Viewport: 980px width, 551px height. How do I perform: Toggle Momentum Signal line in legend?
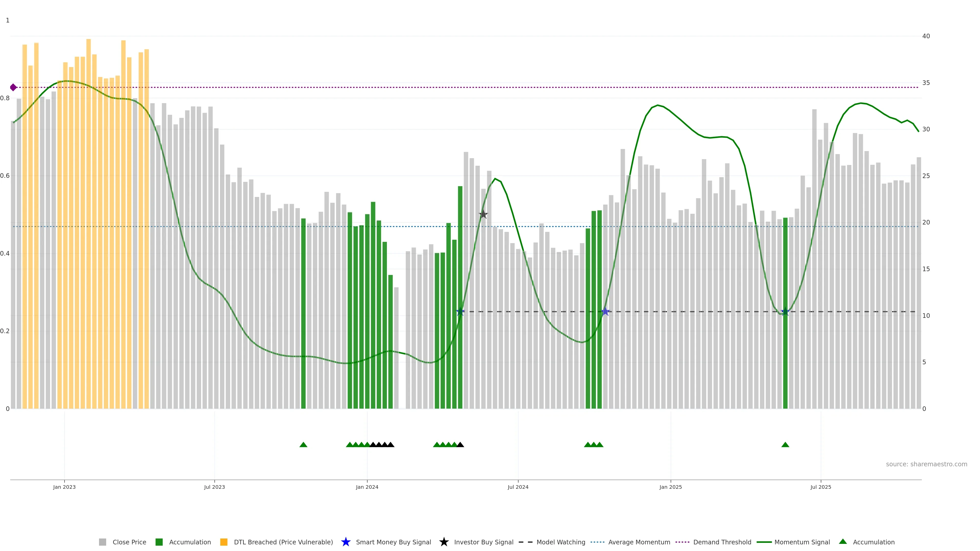[x=802, y=542]
